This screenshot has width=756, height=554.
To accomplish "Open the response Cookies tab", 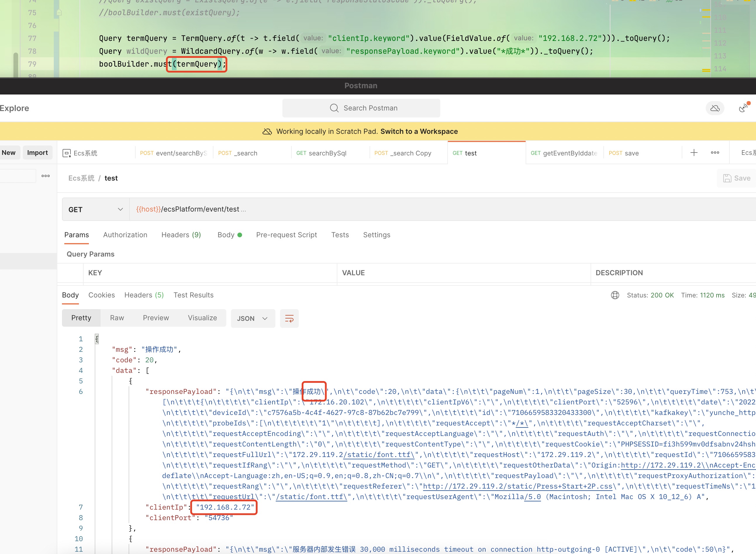I will (101, 295).
